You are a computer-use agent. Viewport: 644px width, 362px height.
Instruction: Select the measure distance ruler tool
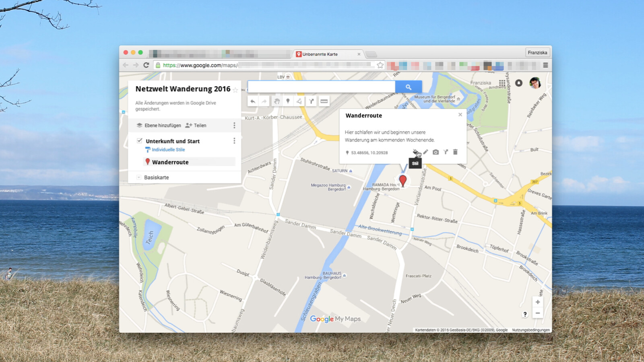(x=324, y=101)
